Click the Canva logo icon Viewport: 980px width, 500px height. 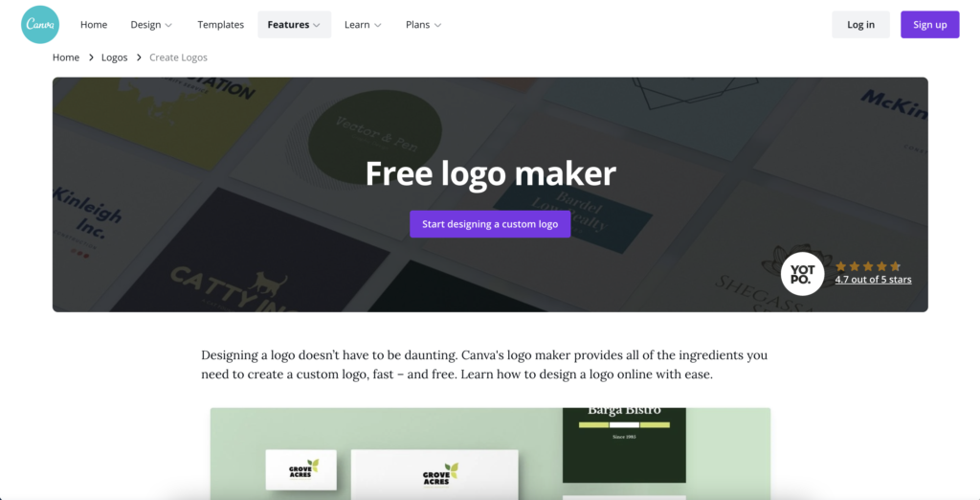(40, 24)
